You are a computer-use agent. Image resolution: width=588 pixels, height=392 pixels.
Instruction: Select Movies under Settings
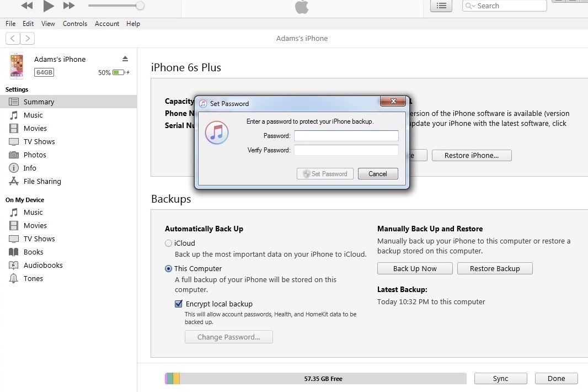click(68, 129)
